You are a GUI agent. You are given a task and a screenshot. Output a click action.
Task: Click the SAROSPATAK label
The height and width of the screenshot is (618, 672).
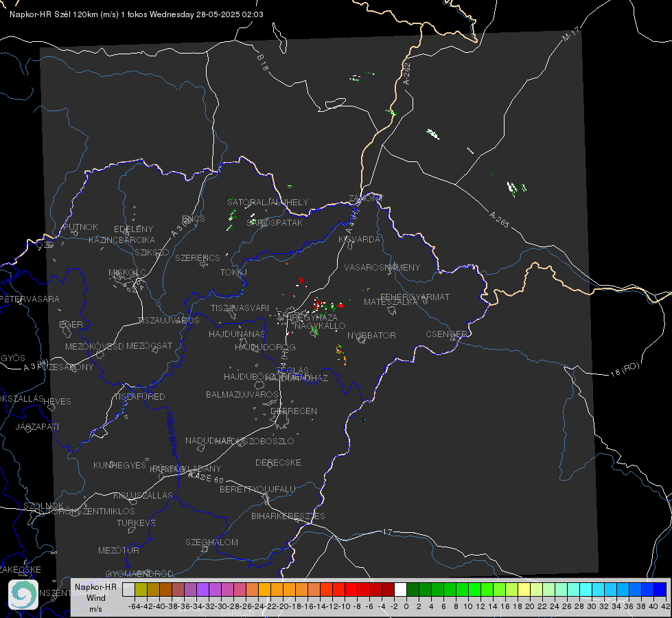pos(275,222)
